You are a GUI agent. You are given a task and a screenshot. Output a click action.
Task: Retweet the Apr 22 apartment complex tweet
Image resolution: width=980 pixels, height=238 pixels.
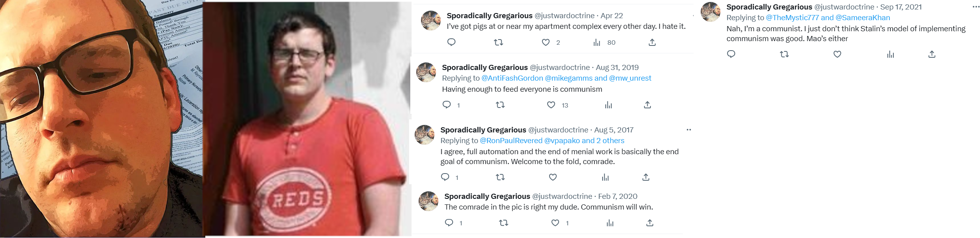point(499,42)
